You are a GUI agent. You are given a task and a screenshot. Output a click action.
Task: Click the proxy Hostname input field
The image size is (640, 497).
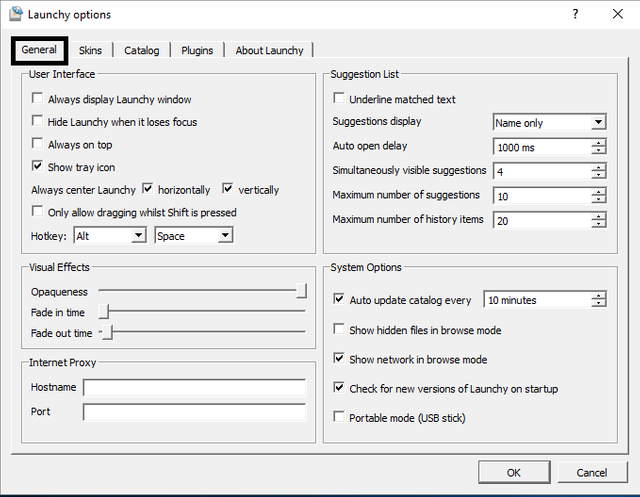194,387
